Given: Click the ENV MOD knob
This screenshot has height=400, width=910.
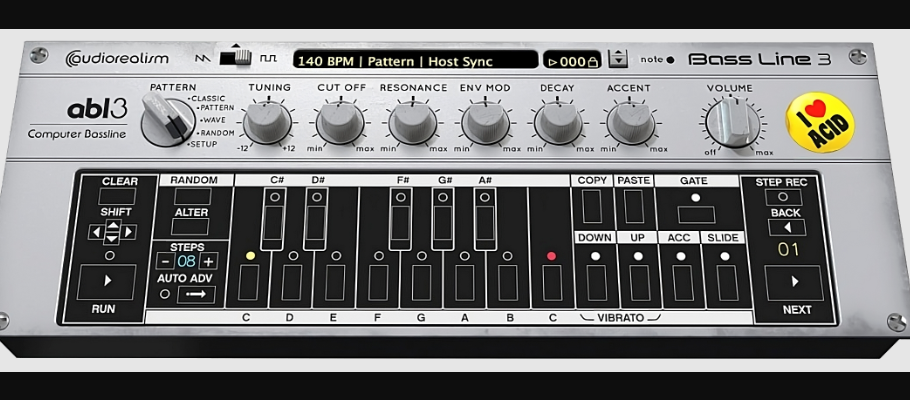Looking at the screenshot, I should pos(486,122).
